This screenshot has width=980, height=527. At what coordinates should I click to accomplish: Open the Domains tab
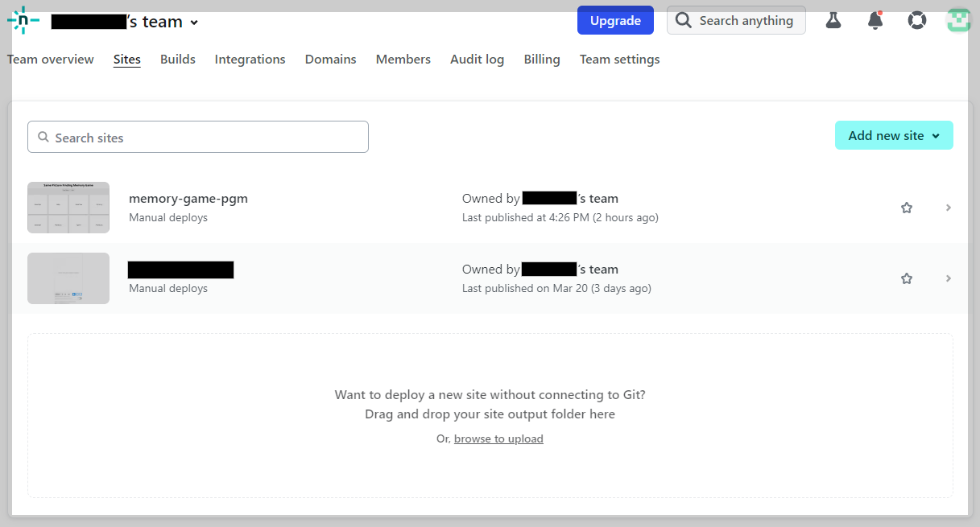tap(331, 60)
